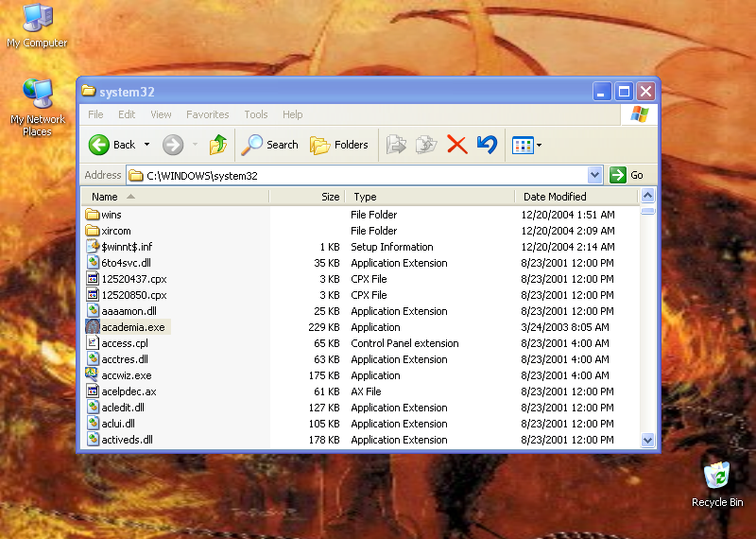Click the AX File type text
This screenshot has width=756, height=539.
tap(366, 391)
